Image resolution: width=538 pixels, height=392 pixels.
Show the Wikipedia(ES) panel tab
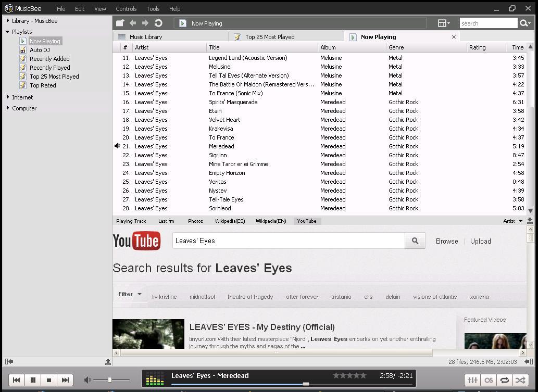[x=230, y=221]
